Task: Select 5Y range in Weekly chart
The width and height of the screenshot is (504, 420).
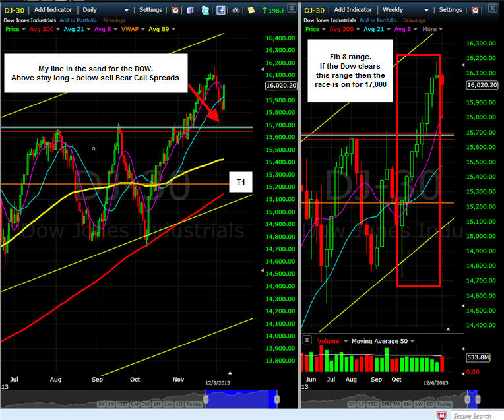Action: [352, 404]
